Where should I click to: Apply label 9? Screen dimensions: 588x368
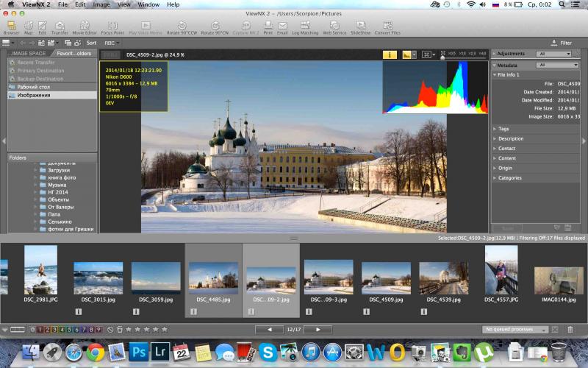(x=98, y=330)
